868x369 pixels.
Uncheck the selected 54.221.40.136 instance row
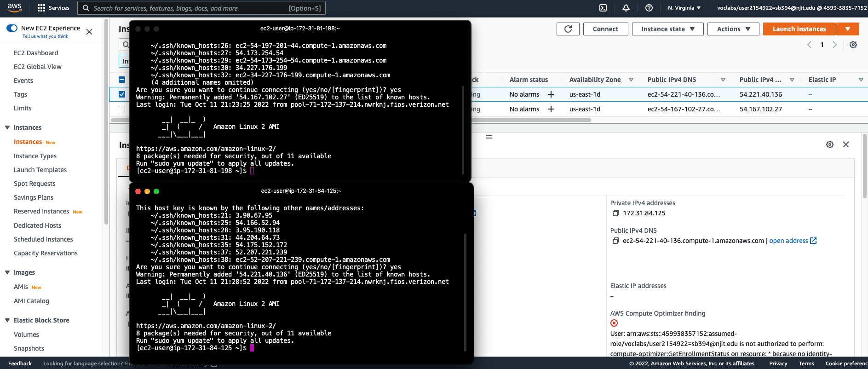click(x=122, y=94)
